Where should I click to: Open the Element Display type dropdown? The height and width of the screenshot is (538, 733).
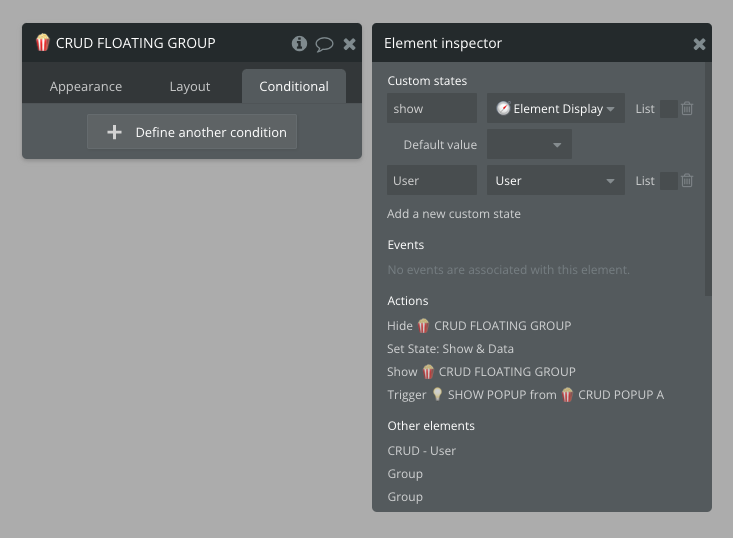555,109
